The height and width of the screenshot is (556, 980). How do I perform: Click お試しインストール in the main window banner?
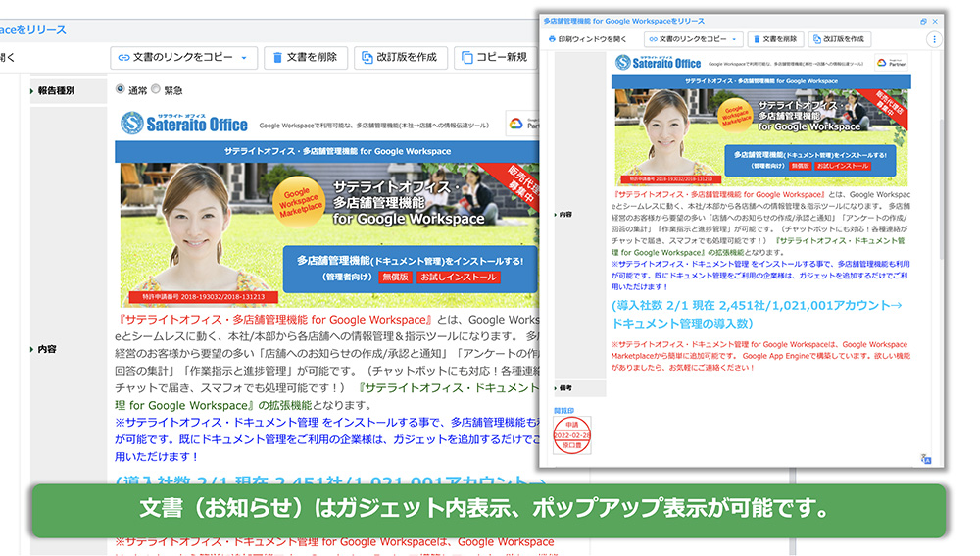click(x=458, y=278)
